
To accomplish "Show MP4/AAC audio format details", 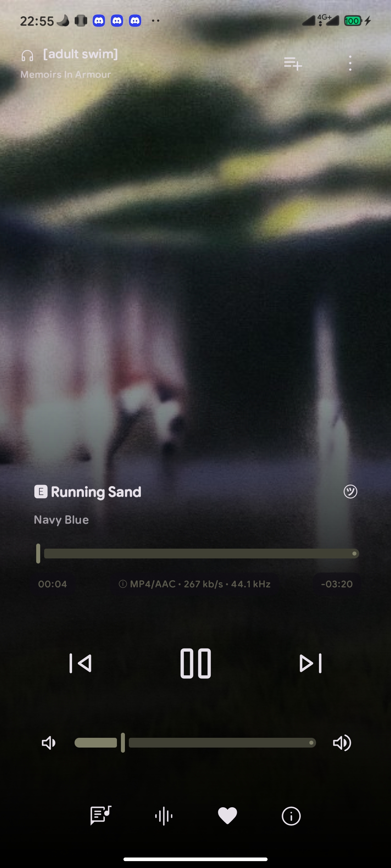I will (195, 584).
